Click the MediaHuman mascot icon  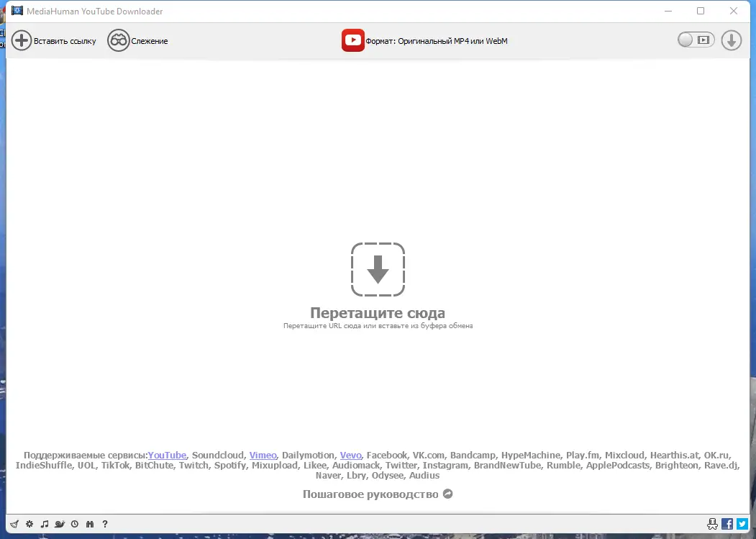pos(712,524)
